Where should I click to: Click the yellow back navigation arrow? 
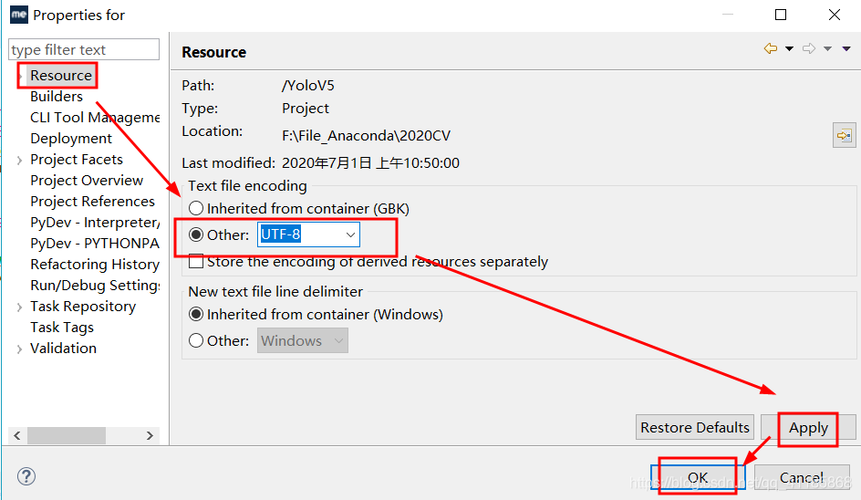770,49
